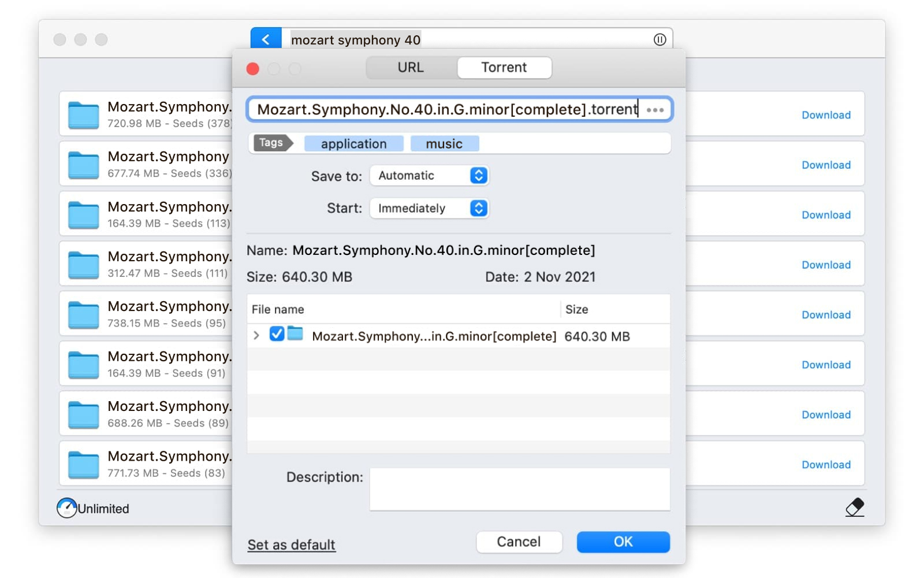
Task: Switch to the URL tab
Action: pyautogui.click(x=411, y=68)
